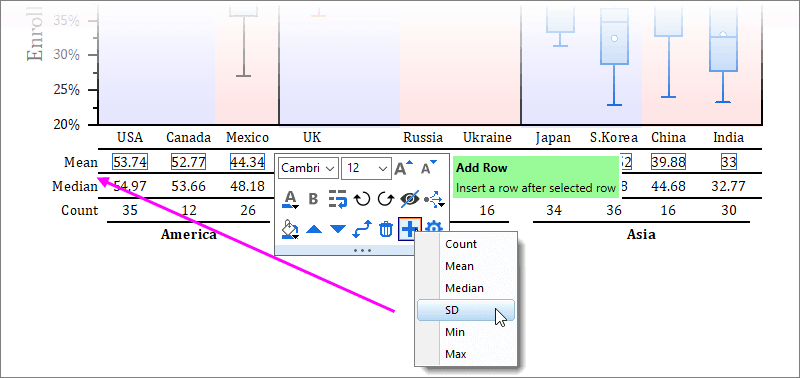Open fill color paint bucket
The width and height of the screenshot is (800, 378).
(290, 229)
